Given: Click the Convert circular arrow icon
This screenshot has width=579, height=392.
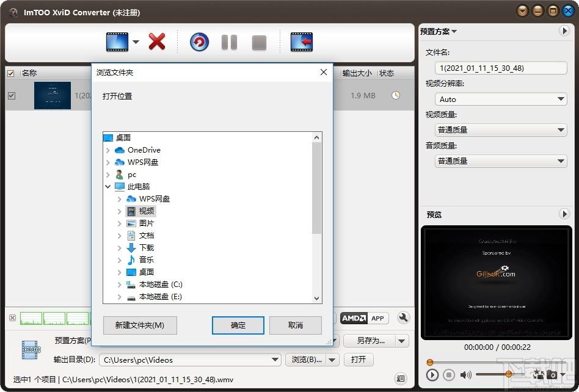Looking at the screenshot, I should tap(199, 42).
